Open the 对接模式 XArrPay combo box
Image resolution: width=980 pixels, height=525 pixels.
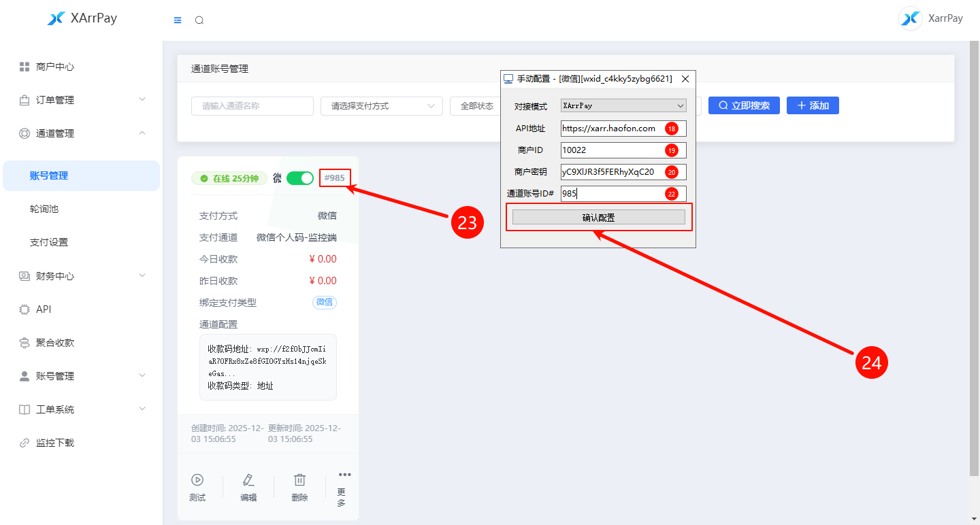[x=623, y=106]
